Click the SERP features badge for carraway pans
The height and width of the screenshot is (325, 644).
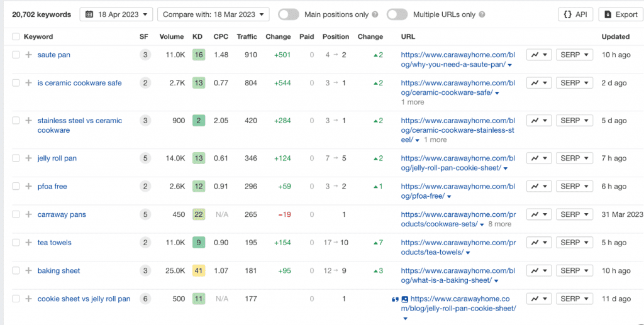(145, 214)
